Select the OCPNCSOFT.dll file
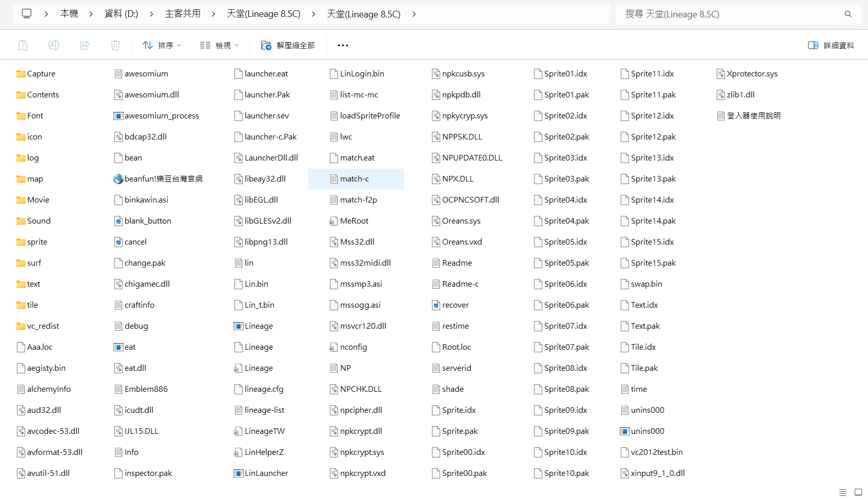Screen dimensions: 868x500 click(465, 200)
